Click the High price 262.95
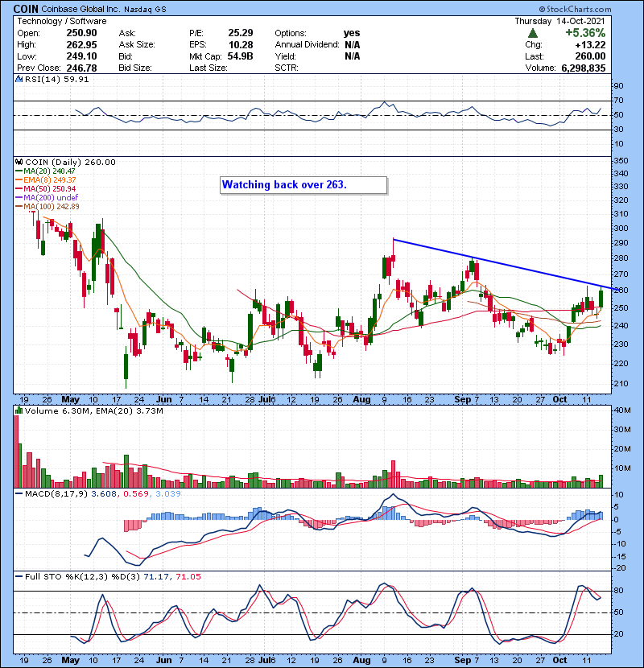This screenshot has height=668, width=644. 81,45
